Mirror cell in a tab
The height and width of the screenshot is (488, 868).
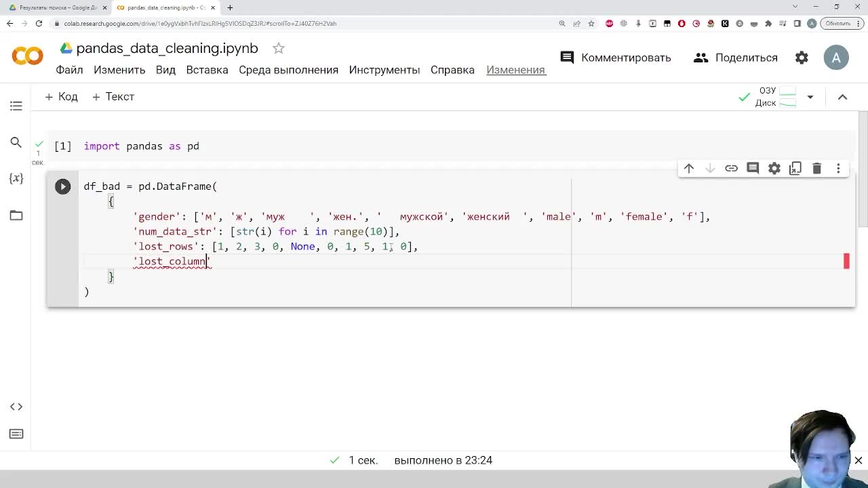click(795, 168)
